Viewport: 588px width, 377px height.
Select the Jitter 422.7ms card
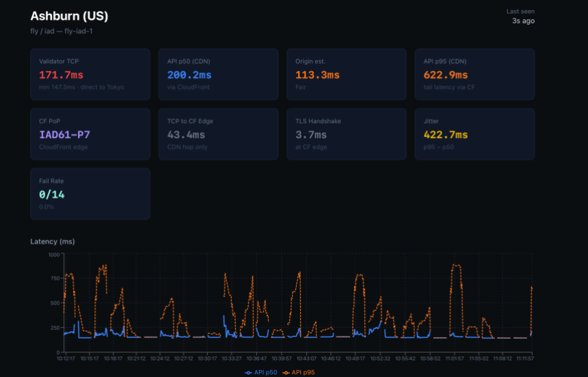475,134
